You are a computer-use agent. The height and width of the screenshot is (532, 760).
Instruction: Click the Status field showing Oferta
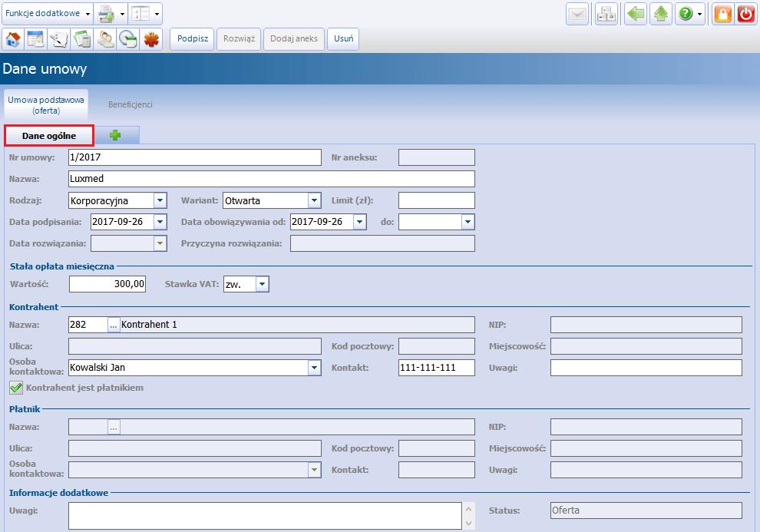pyautogui.click(x=646, y=511)
